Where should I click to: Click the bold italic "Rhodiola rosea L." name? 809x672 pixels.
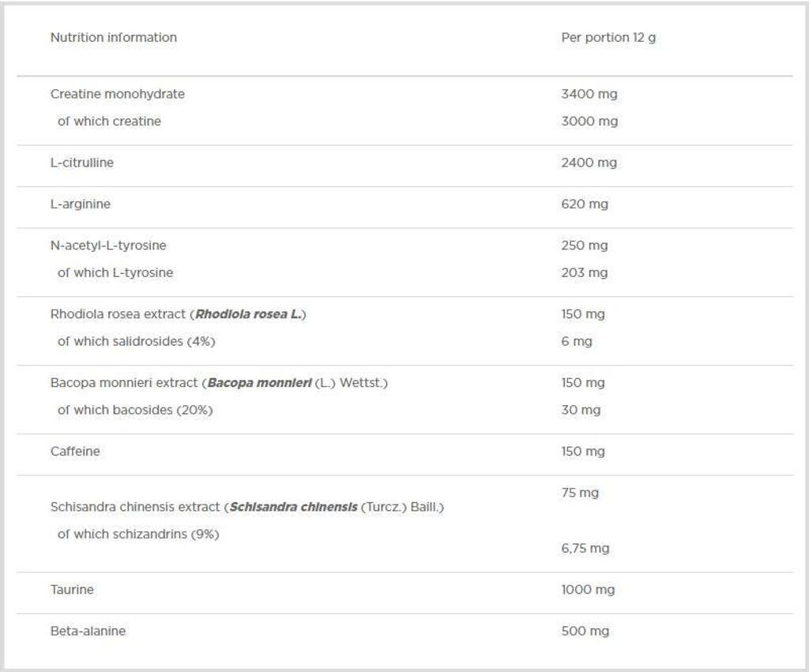tap(249, 314)
